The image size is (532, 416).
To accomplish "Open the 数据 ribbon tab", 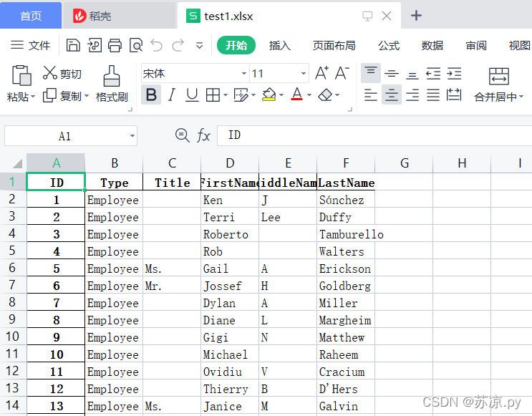I will tap(432, 45).
